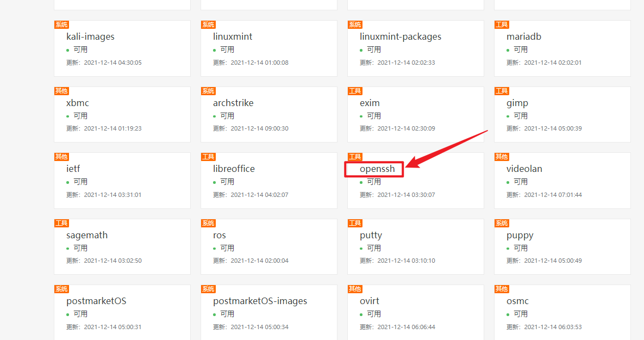Open the openssh mirror highlighted in red

[x=375, y=169]
